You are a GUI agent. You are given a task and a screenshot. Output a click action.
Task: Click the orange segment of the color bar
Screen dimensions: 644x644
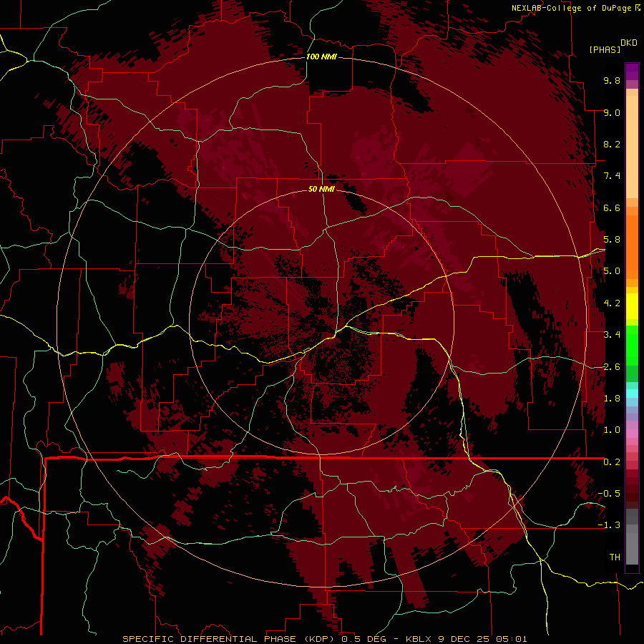632,246
